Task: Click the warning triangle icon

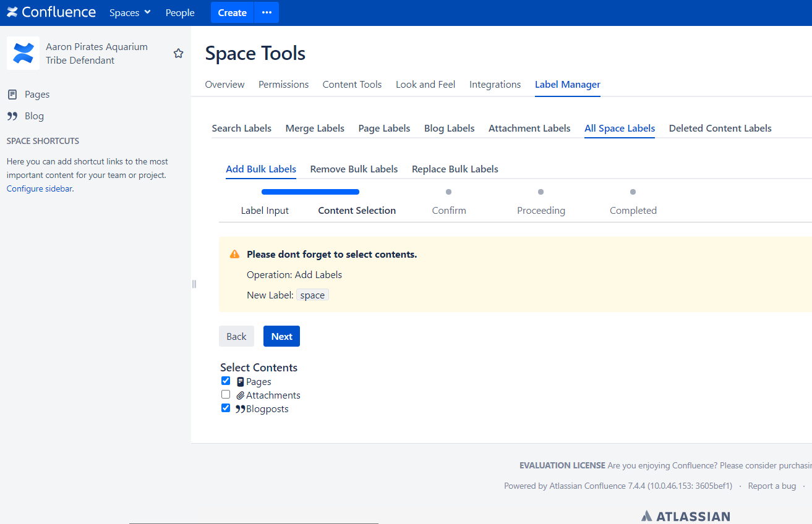Action: [x=234, y=254]
